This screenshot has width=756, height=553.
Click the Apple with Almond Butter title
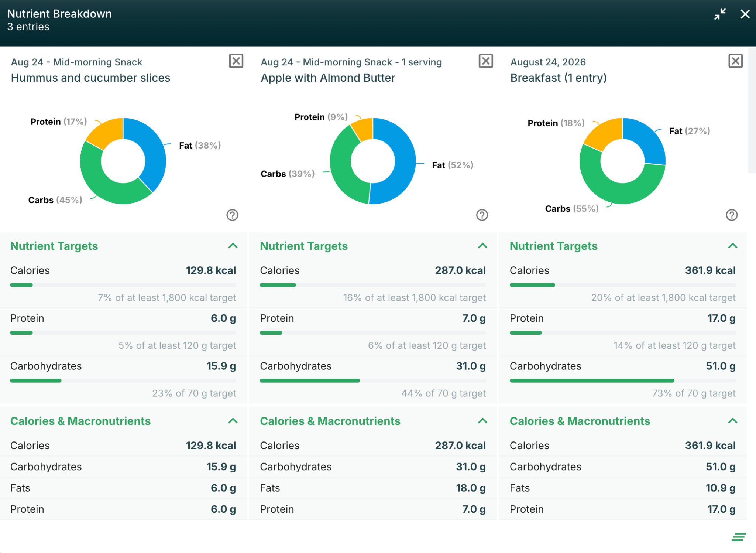[328, 78]
